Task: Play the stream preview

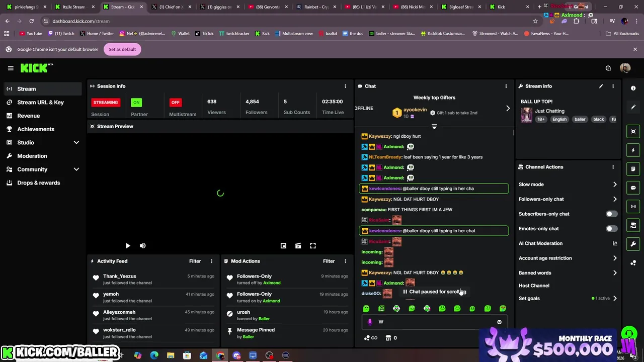Action: point(127,246)
